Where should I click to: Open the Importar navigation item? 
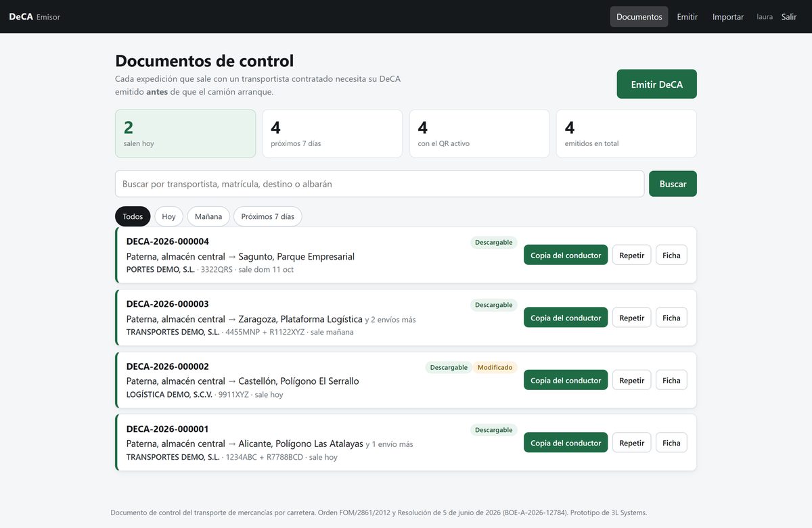[x=728, y=17]
